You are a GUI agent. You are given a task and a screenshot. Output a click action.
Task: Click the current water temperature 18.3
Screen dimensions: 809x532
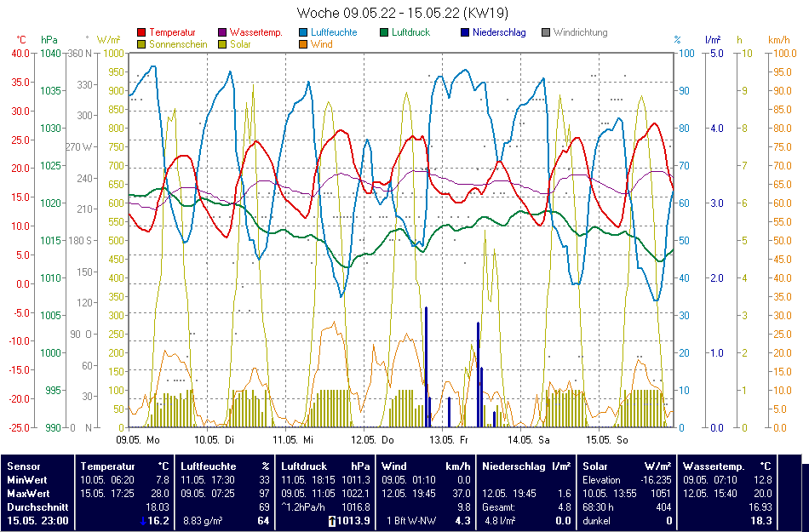click(x=761, y=521)
